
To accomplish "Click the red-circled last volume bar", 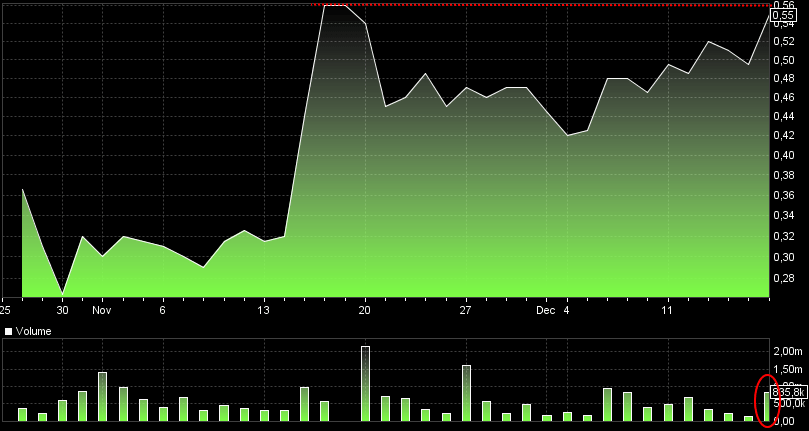I will point(767,406).
